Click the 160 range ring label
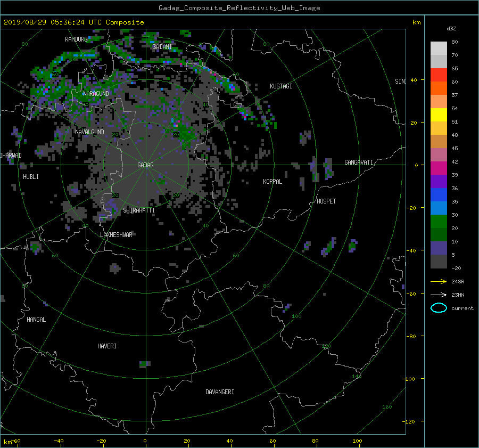The width and height of the screenshot is (479, 448). pos(387,407)
